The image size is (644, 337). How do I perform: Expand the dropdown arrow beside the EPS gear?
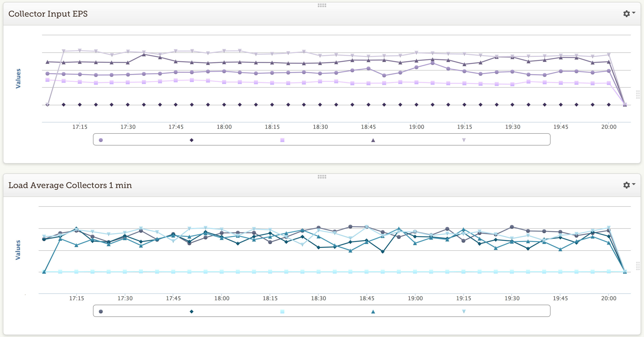633,12
